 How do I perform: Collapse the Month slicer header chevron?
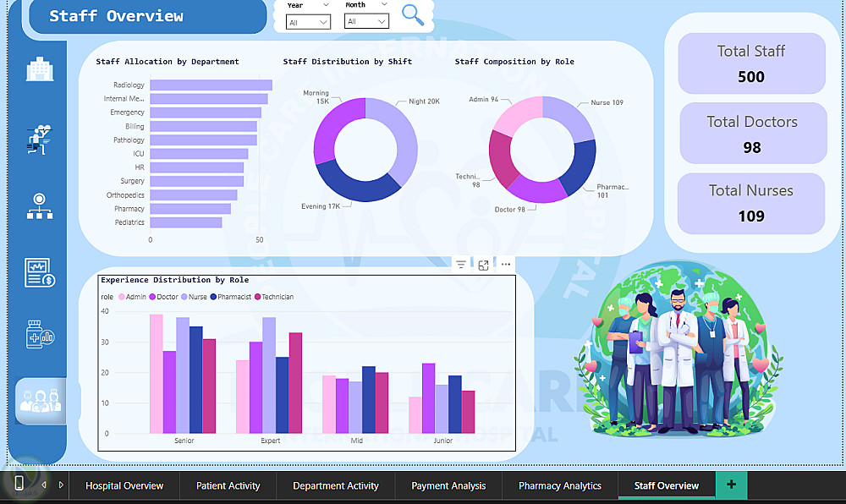click(384, 4)
